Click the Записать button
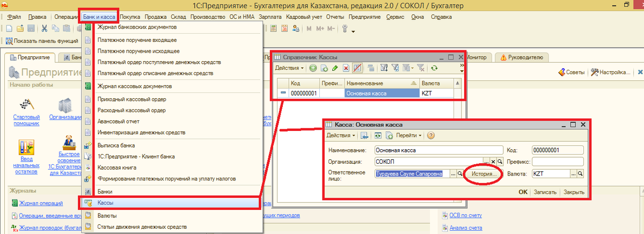This screenshot has height=234, width=644. coord(545,192)
